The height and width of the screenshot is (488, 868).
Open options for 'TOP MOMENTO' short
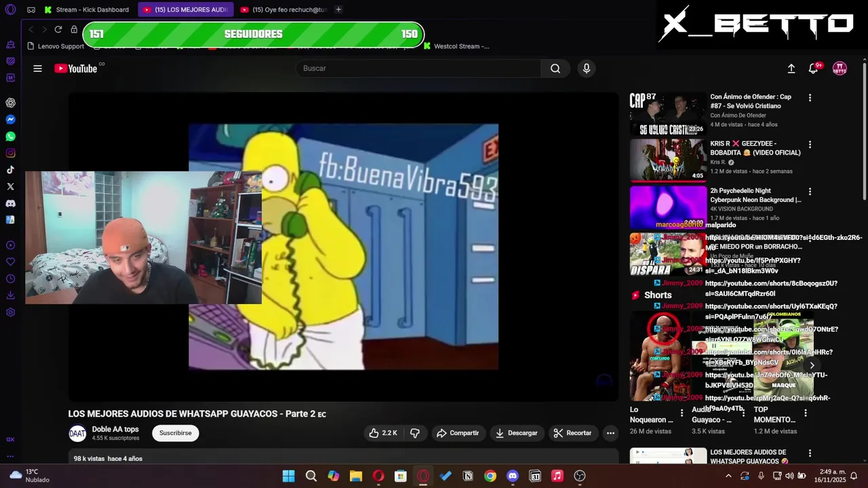(806, 413)
